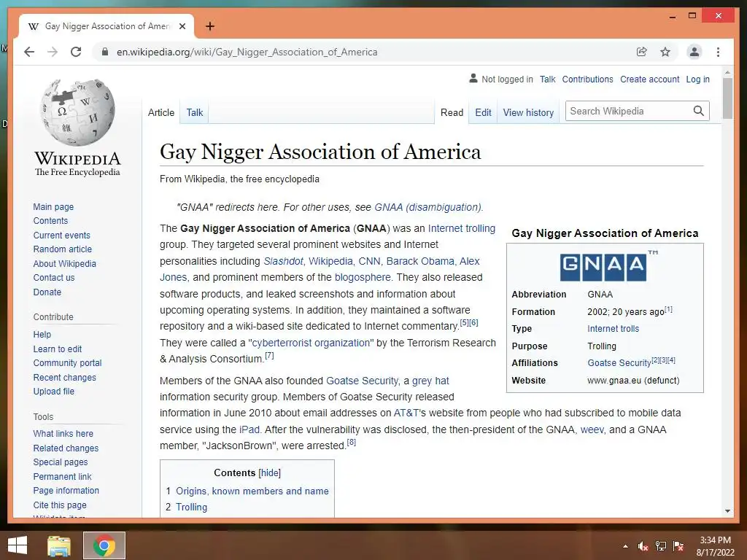Open the Talk link in the top user bar

[x=547, y=79]
